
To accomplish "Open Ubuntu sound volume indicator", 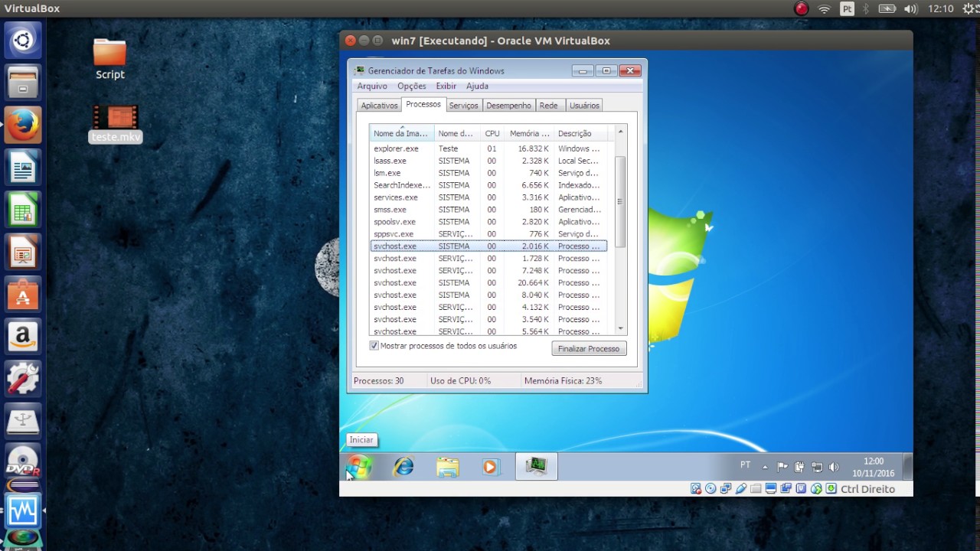I will [910, 9].
